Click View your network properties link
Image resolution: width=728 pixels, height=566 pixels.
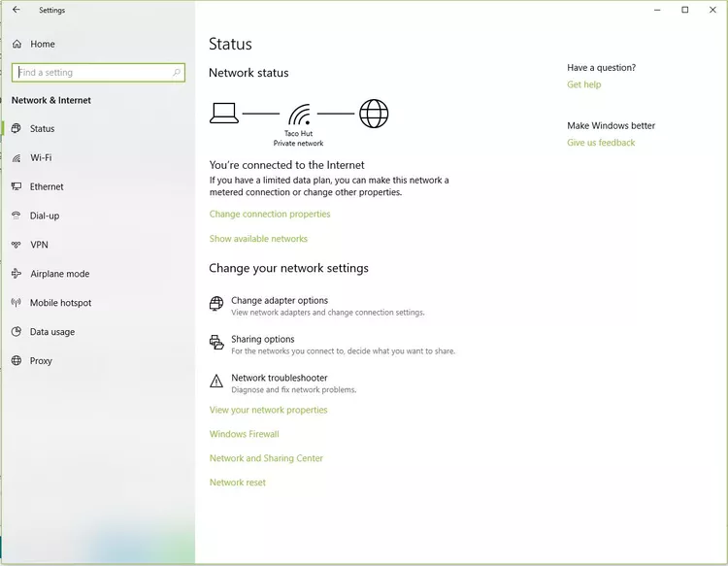point(268,411)
